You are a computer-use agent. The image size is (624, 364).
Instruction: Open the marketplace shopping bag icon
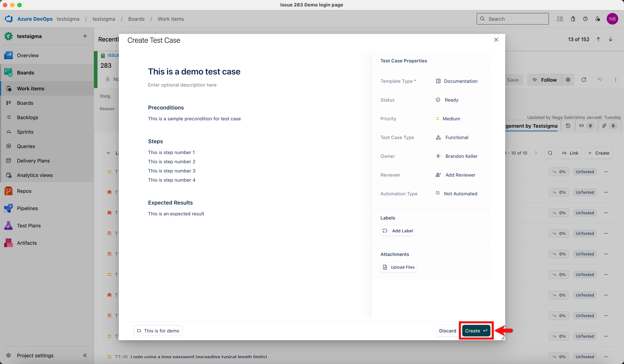573,19
